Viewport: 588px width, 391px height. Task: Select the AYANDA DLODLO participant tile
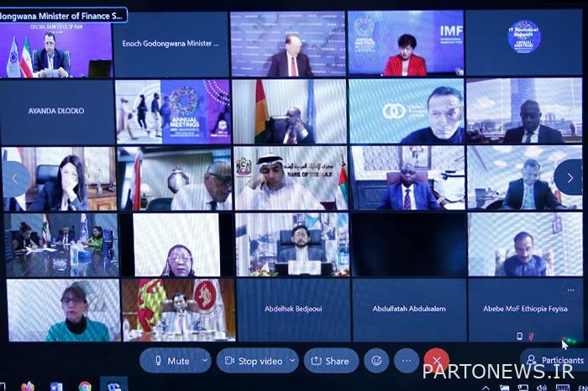pos(55,111)
